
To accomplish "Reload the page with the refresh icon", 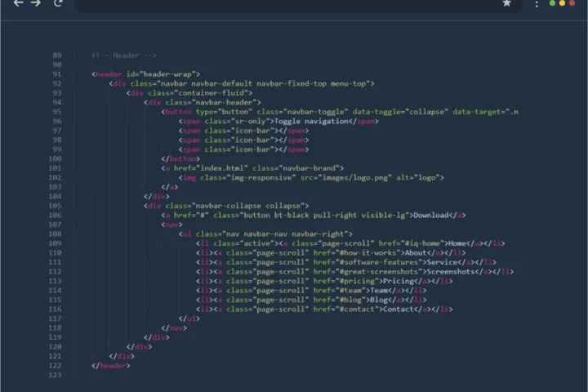I will point(58,4).
